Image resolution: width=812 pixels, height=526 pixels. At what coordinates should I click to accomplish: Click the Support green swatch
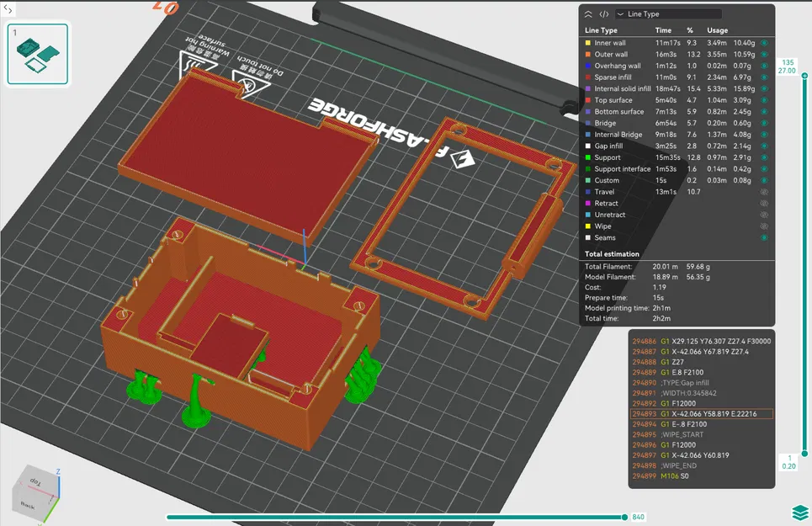[588, 157]
